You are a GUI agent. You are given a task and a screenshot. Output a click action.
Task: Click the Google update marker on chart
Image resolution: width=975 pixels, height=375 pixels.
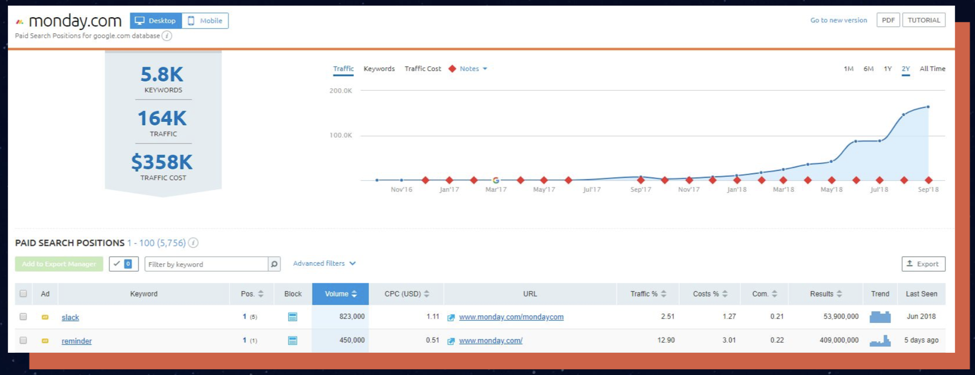tap(496, 180)
